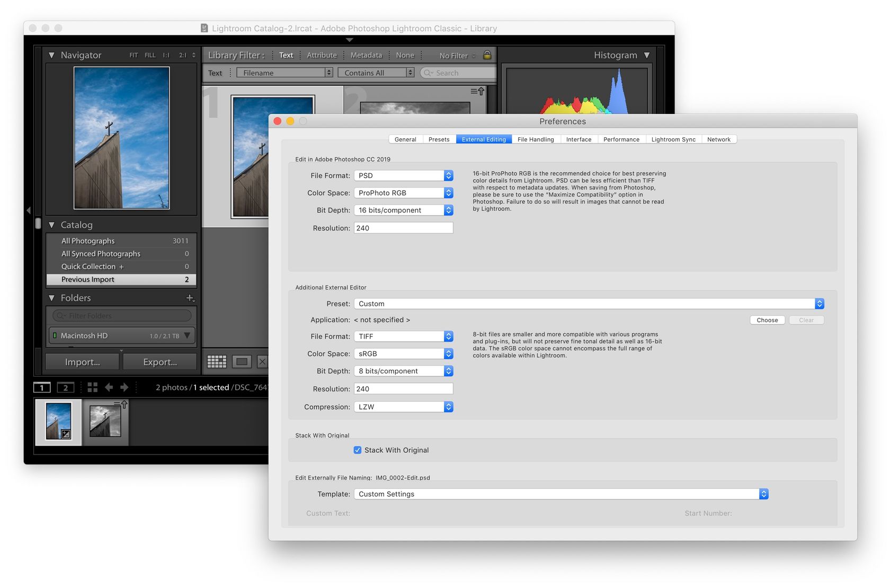Select FILL zoom level in Navigator
890x588 pixels.
tap(150, 55)
